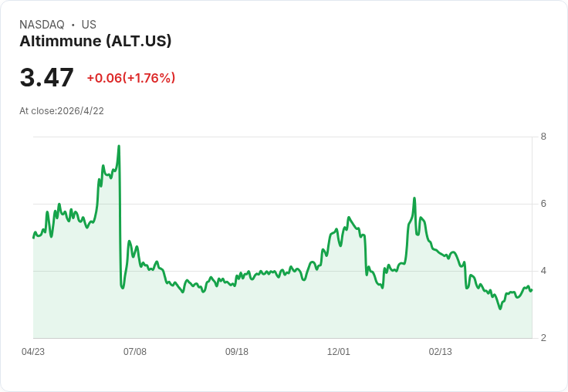
Task: Click the lowest trough near chart end
Action: click(500, 309)
